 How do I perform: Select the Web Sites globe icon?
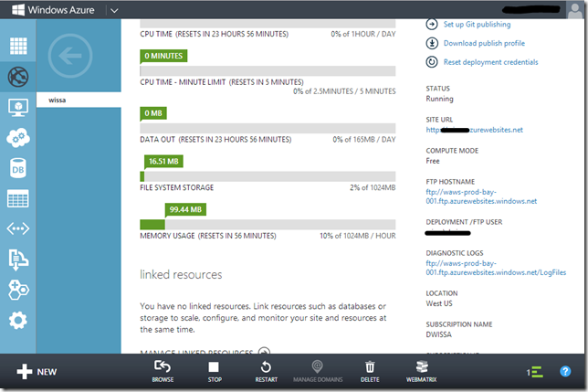18,77
